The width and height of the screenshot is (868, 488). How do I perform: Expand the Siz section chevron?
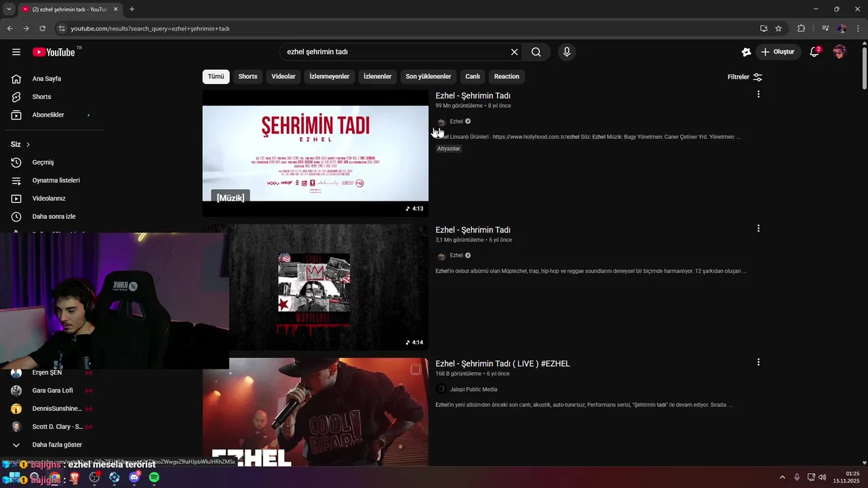click(x=28, y=144)
